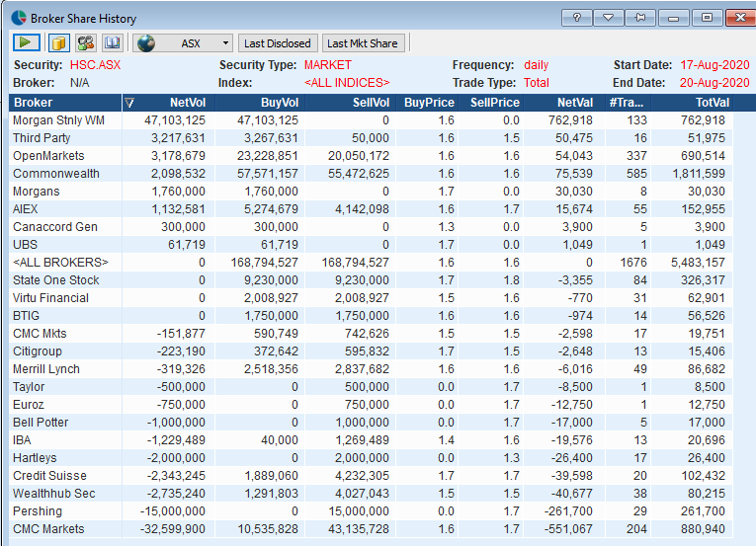The image size is (756, 546).
Task: Click the pin window button
Action: [x=640, y=18]
